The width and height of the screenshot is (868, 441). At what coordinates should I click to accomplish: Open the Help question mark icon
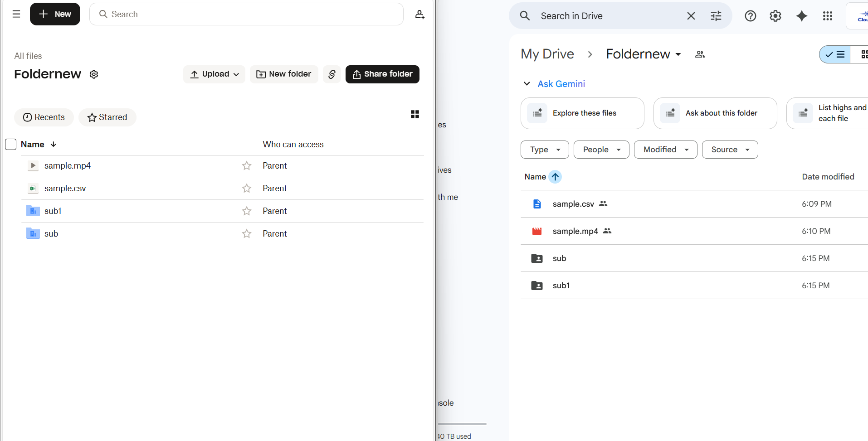click(750, 16)
